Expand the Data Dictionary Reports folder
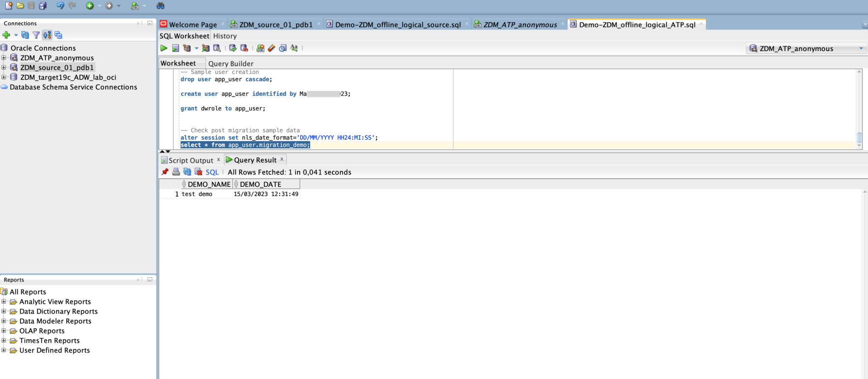The image size is (868, 379). click(x=4, y=311)
